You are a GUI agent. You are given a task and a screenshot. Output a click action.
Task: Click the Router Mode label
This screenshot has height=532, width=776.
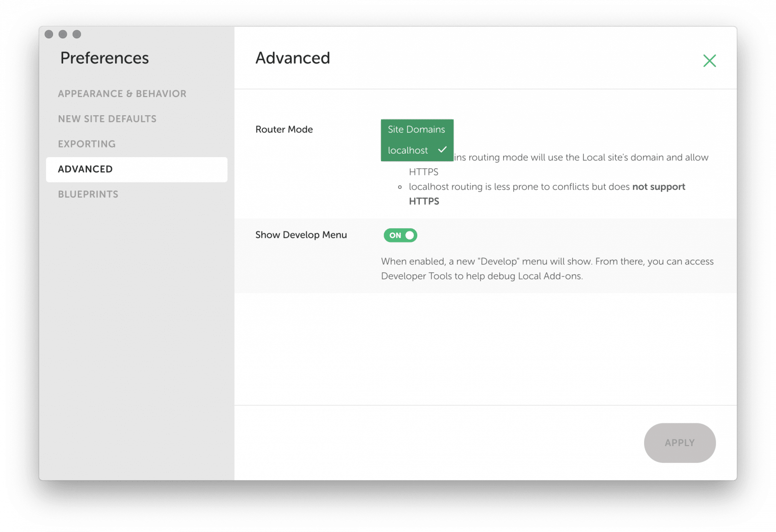pos(284,129)
